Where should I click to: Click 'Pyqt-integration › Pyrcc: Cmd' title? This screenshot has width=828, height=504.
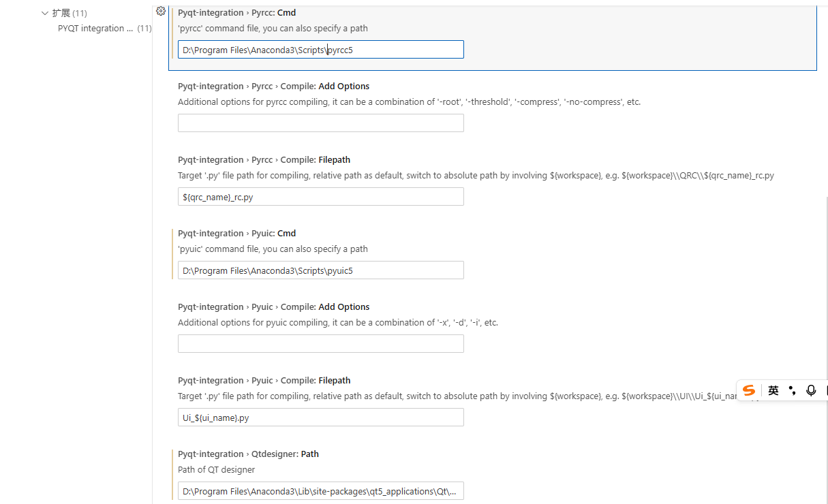coord(236,12)
